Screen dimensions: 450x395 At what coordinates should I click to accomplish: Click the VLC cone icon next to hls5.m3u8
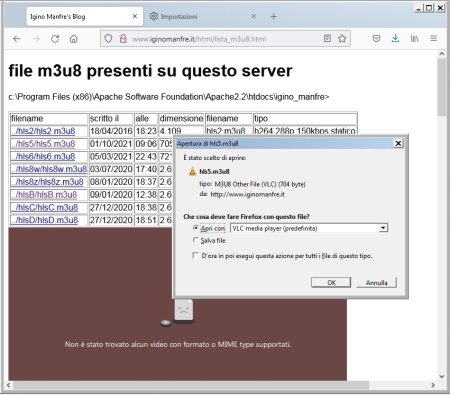[x=192, y=172]
